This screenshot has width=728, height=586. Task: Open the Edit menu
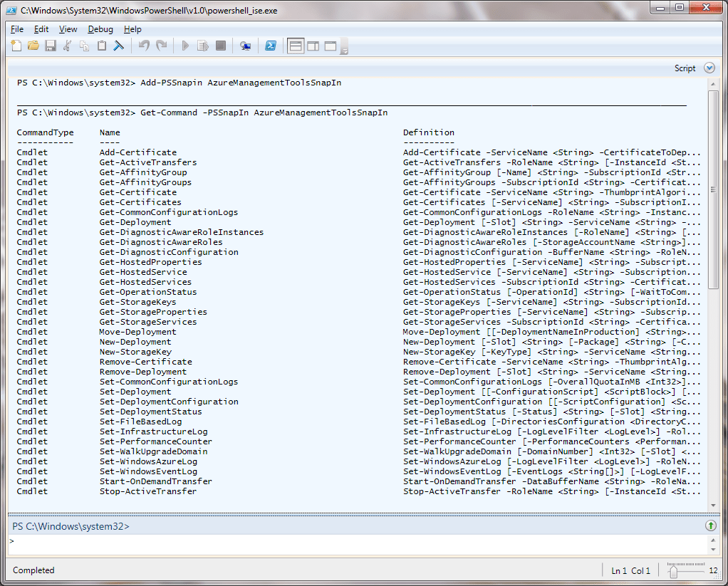pos(41,29)
